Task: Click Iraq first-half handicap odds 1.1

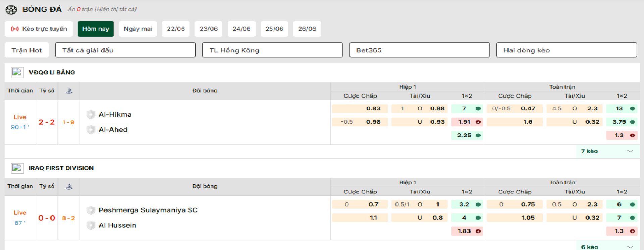Action: coord(360,218)
